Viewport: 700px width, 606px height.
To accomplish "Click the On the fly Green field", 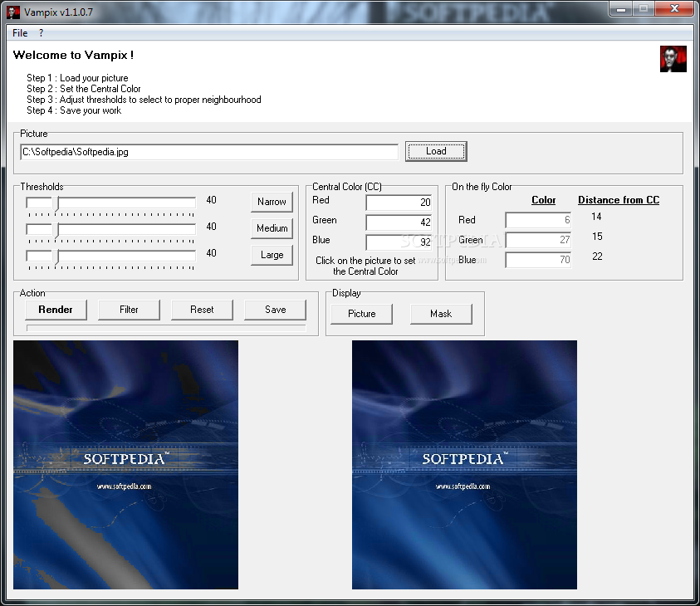I will point(538,240).
